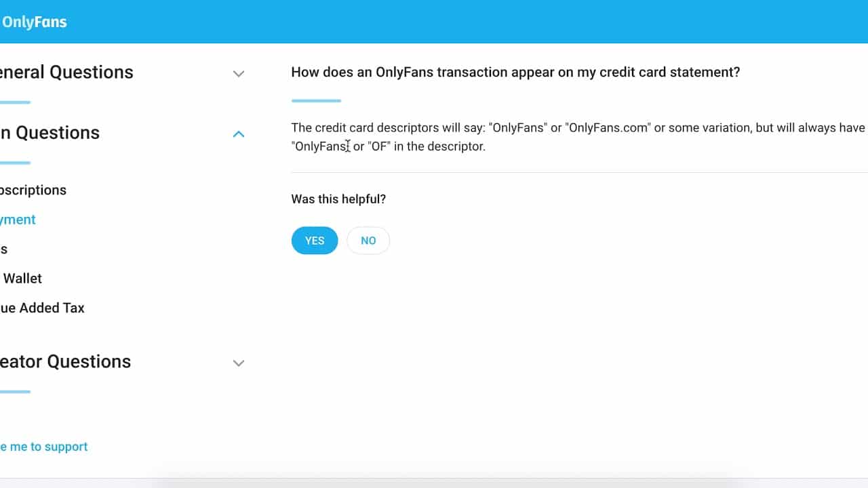Open the Wallet help topic
The image size is (868, 488).
pyautogui.click(x=22, y=278)
